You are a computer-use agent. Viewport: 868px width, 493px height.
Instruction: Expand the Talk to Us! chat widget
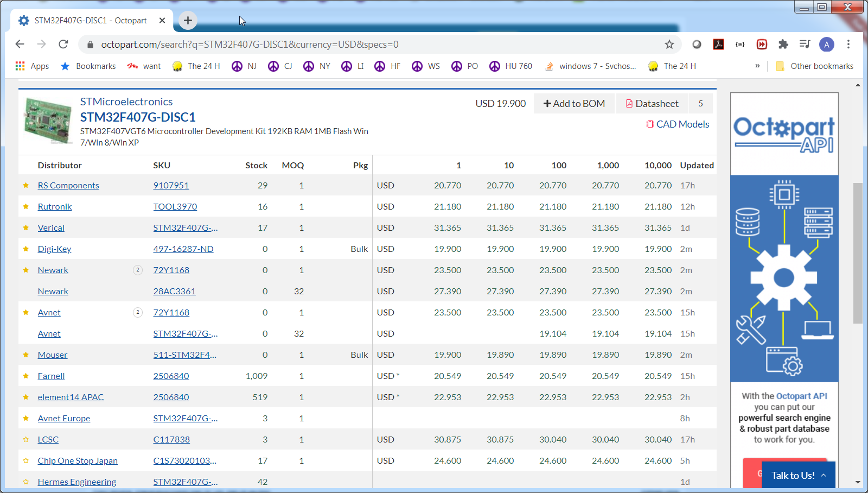tap(799, 475)
